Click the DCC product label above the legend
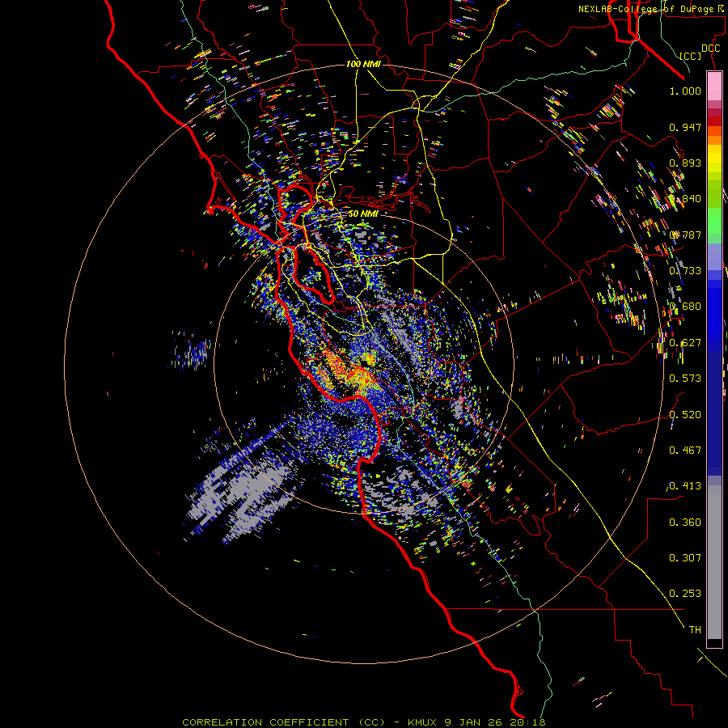728x728 pixels. tap(710, 49)
